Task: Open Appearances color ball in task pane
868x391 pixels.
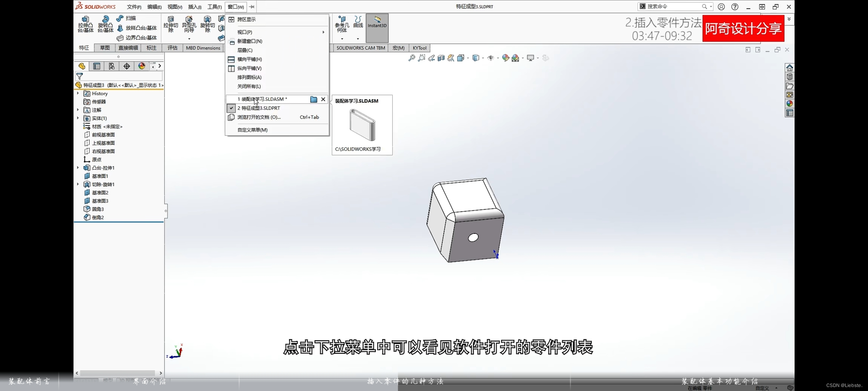Action: pyautogui.click(x=790, y=104)
